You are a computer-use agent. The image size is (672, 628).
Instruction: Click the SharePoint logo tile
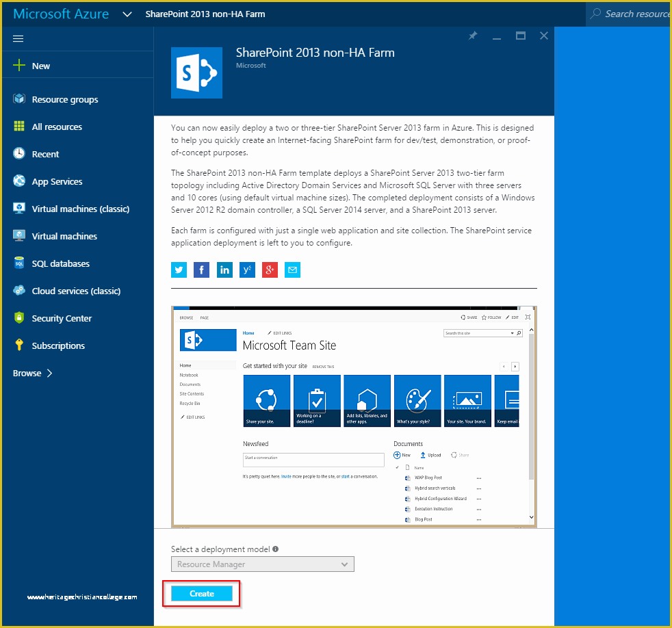pos(196,73)
